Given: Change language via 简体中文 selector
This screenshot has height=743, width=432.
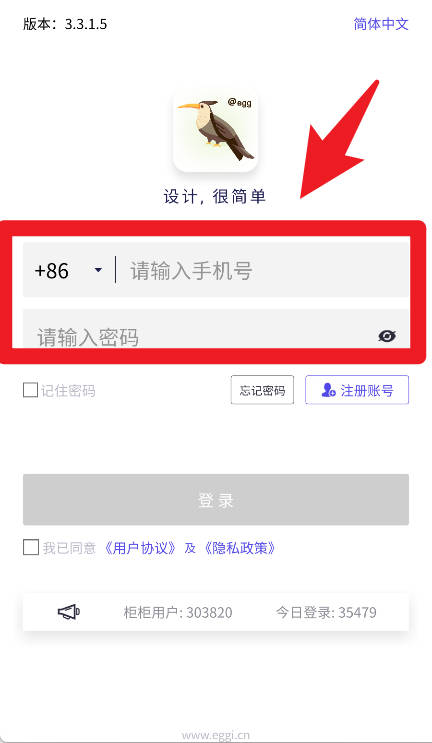Looking at the screenshot, I should (381, 24).
